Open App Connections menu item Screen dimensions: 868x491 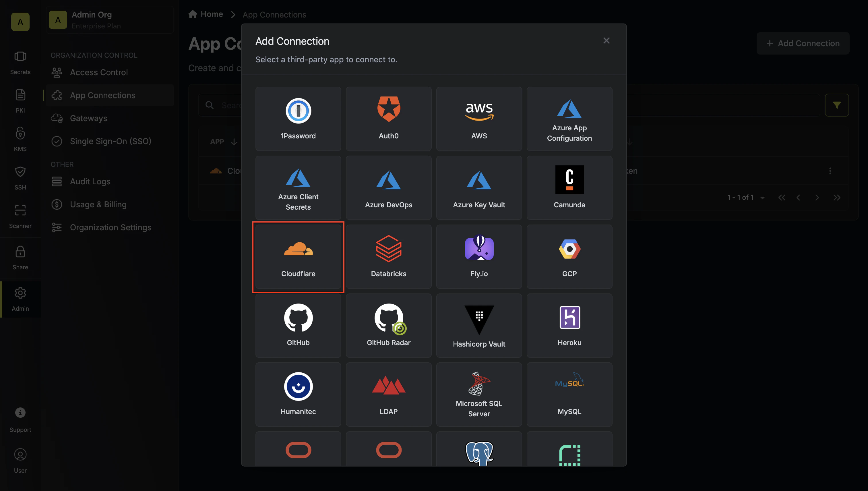[110, 95]
